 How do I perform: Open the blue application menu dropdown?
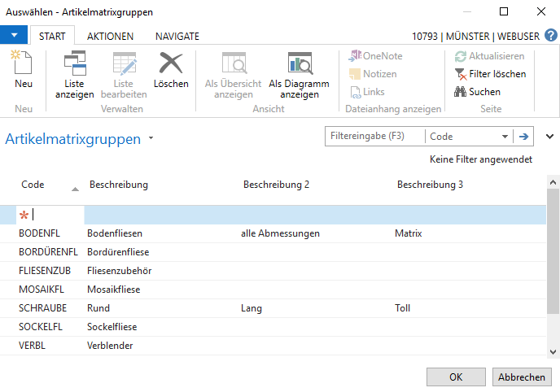coord(15,36)
